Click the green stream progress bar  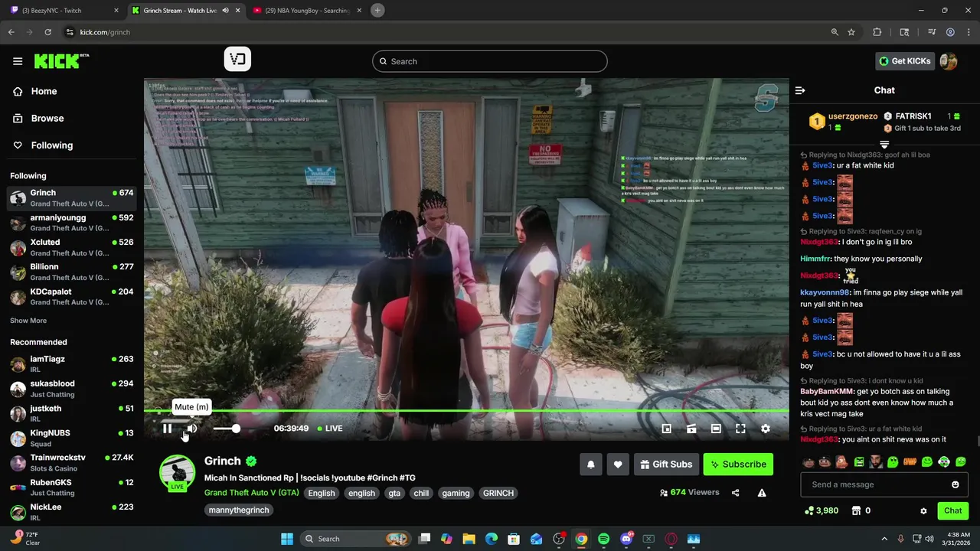coord(466,411)
